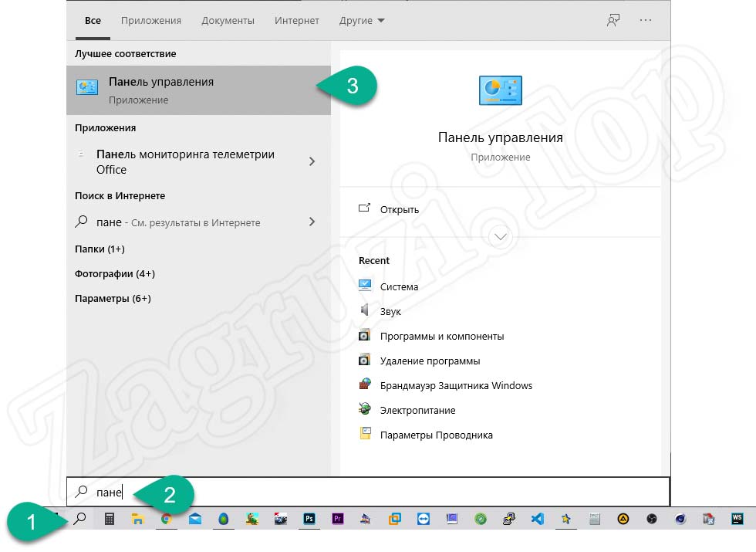The height and width of the screenshot is (552, 756).
Task: Open the Другие filter dropdown
Action: pyautogui.click(x=361, y=21)
